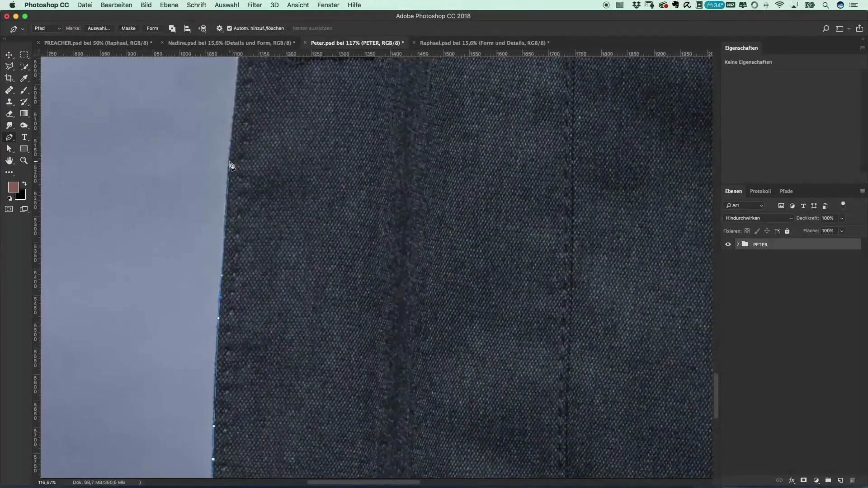Screen dimensions: 868x488
Task: Open the Fläche fill slider arrow
Action: tap(841, 231)
